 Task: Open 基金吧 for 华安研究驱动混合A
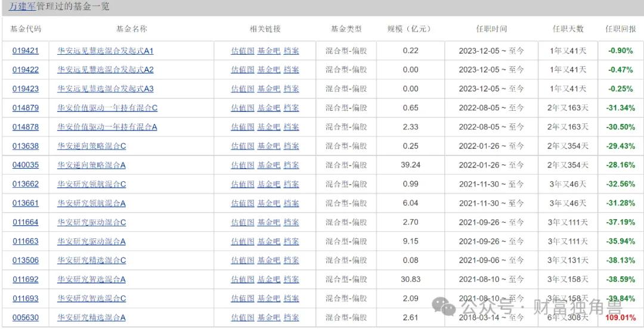tap(269, 241)
